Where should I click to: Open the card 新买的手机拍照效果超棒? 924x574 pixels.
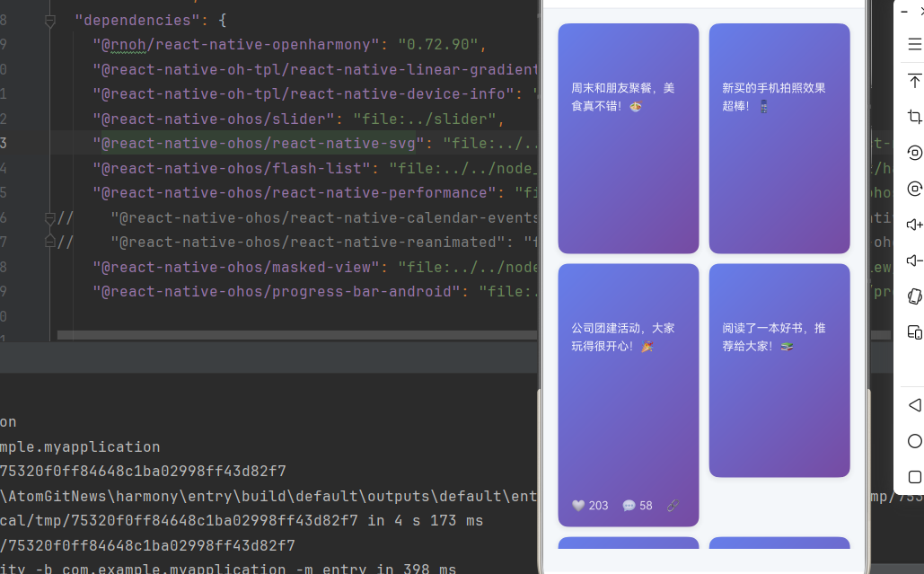(x=779, y=138)
